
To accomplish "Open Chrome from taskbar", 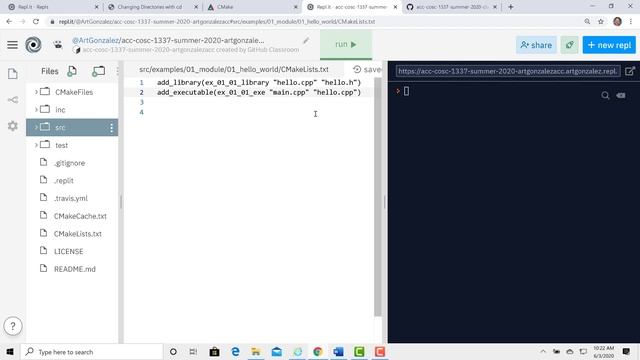I will click(x=318, y=351).
